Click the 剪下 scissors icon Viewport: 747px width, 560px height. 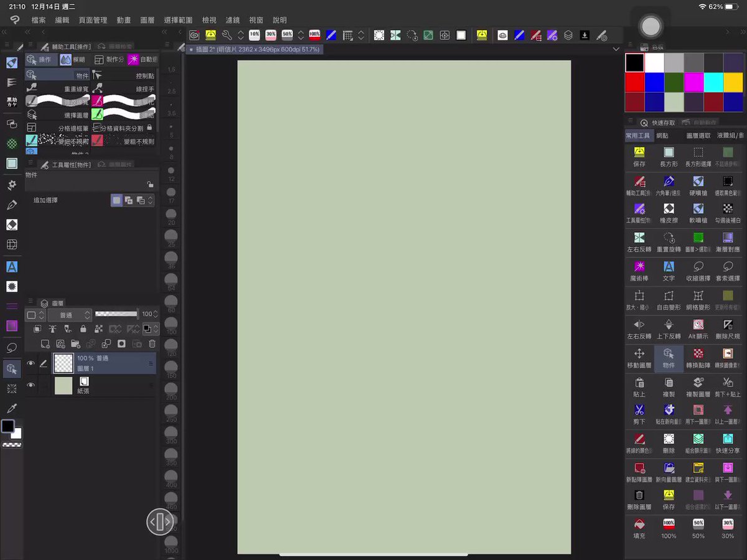pyautogui.click(x=639, y=410)
